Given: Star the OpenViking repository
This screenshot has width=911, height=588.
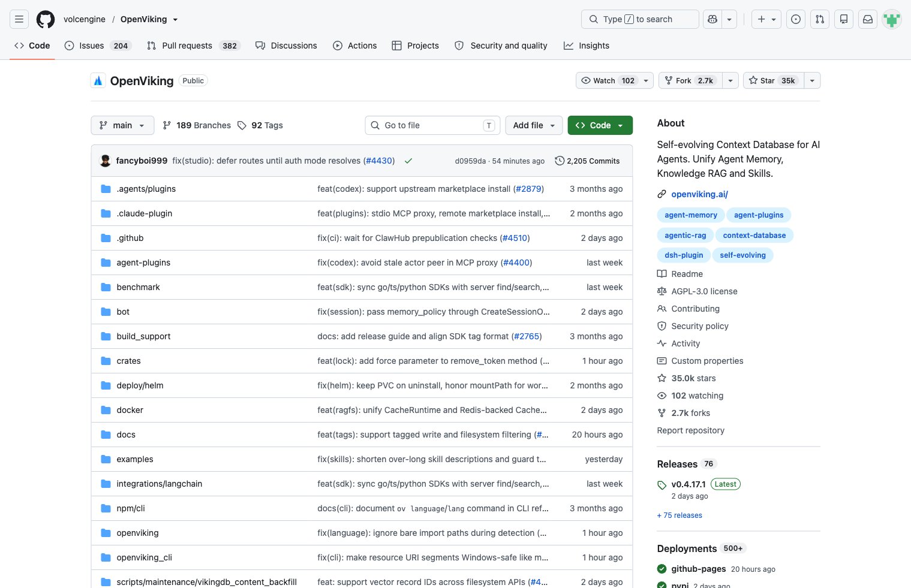Looking at the screenshot, I should (773, 80).
